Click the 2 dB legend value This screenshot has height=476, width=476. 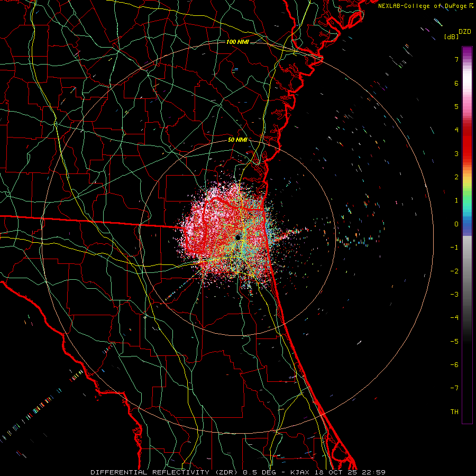pyautogui.click(x=456, y=177)
